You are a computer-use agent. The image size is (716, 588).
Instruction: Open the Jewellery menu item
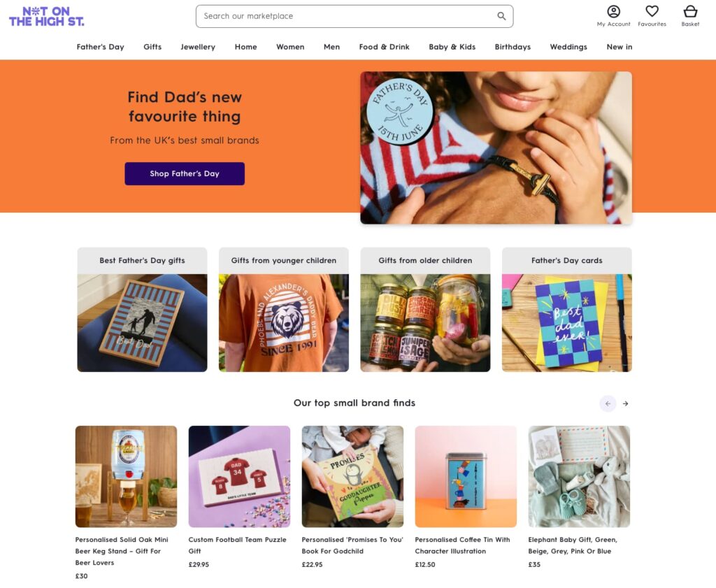[x=198, y=47]
